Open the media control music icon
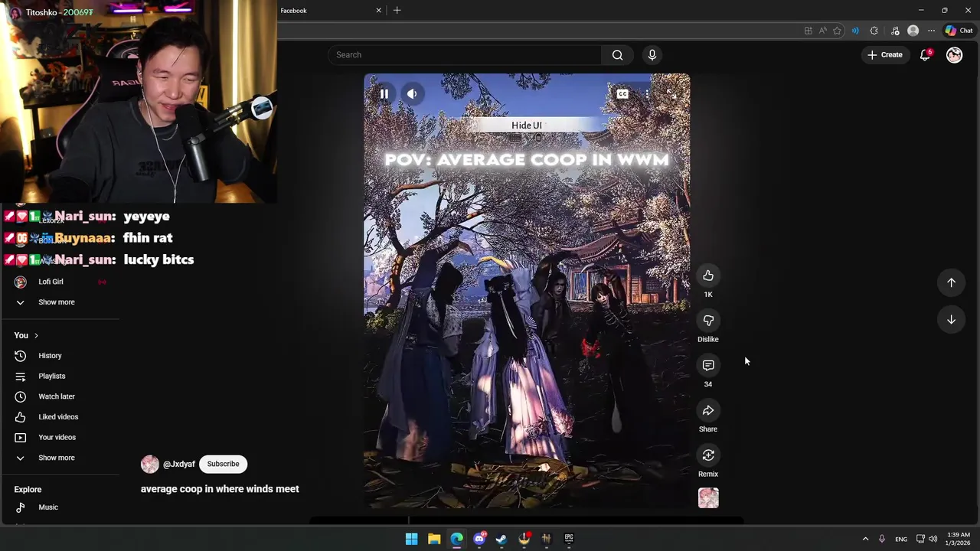The height and width of the screenshot is (551, 980). tap(895, 31)
